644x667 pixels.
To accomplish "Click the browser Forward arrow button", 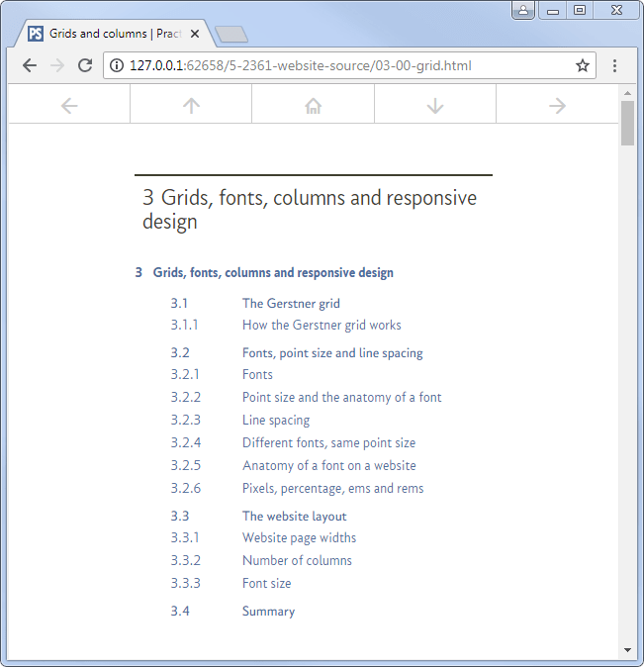I will [x=57, y=65].
